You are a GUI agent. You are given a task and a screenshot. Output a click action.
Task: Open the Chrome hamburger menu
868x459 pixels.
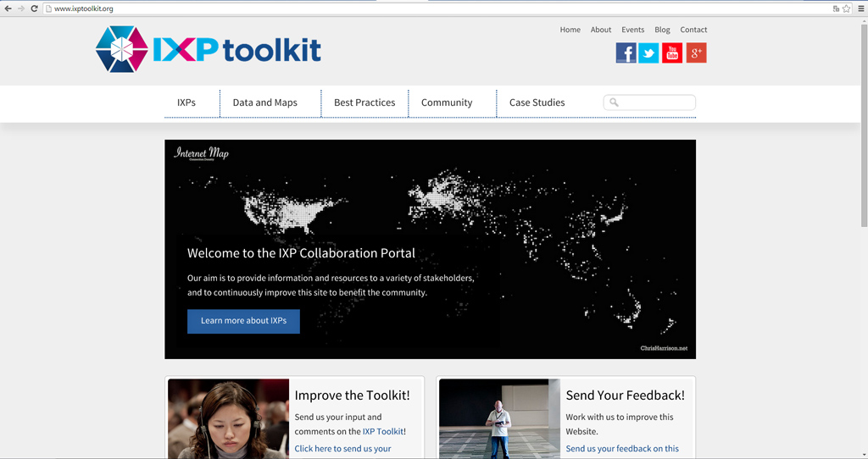(861, 8)
